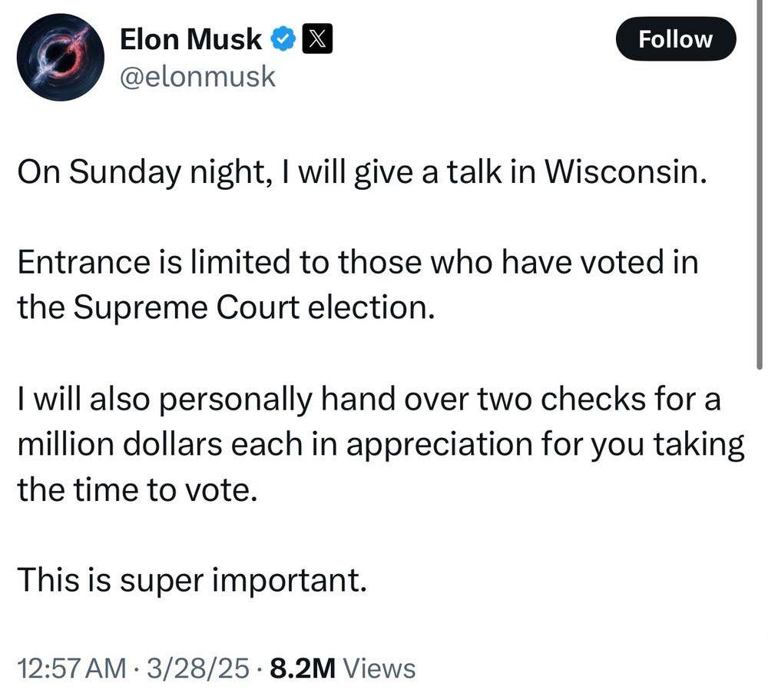Click the line "the time to vote."
Viewport: 768px width, 700px height.
tap(135, 489)
